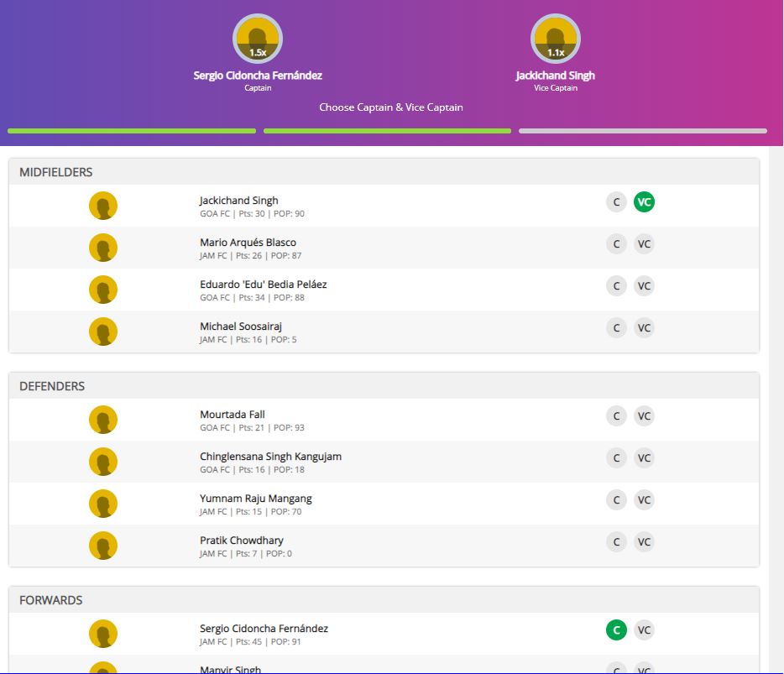Click 'GOA FC | Pts: 34 | POP: 88' stats
This screenshot has height=674, width=784.
252,297
